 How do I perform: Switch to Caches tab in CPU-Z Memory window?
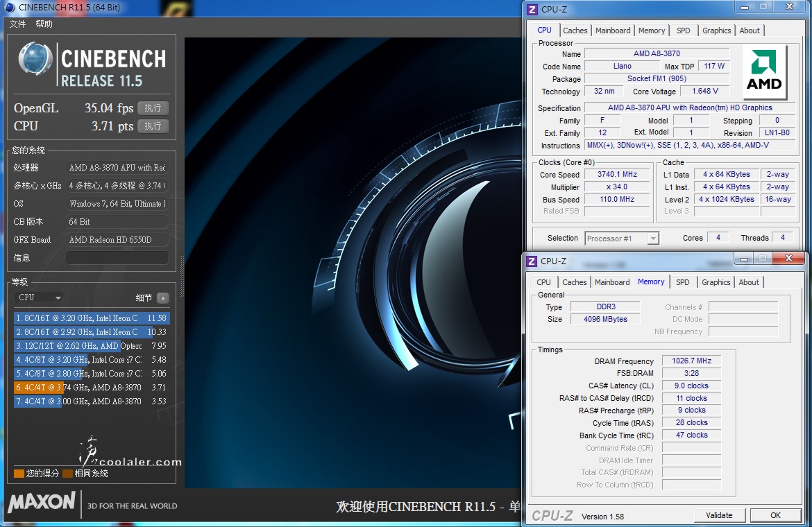click(x=575, y=282)
